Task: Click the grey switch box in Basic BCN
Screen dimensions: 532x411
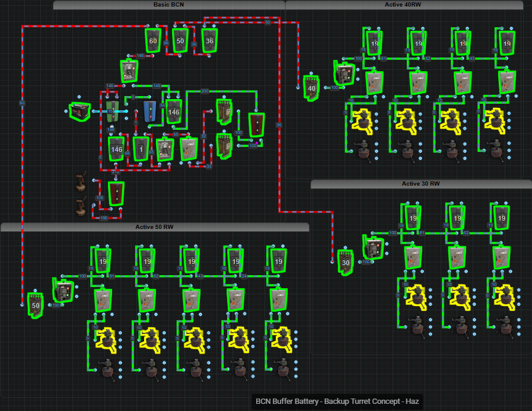Action: tap(189, 149)
